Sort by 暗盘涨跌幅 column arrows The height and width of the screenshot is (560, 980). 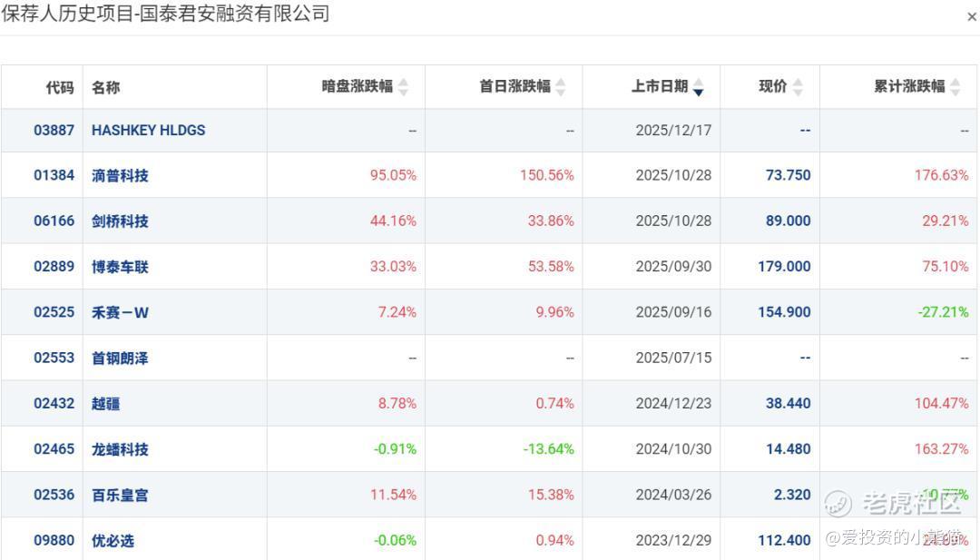403,87
